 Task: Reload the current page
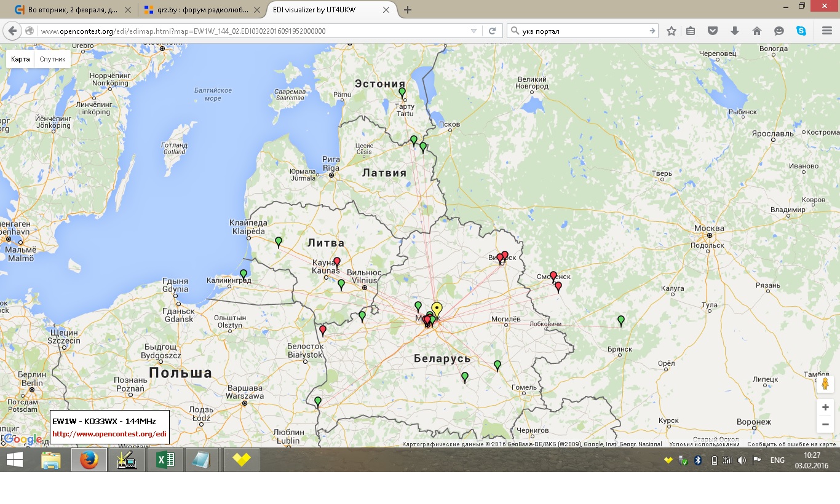point(492,31)
